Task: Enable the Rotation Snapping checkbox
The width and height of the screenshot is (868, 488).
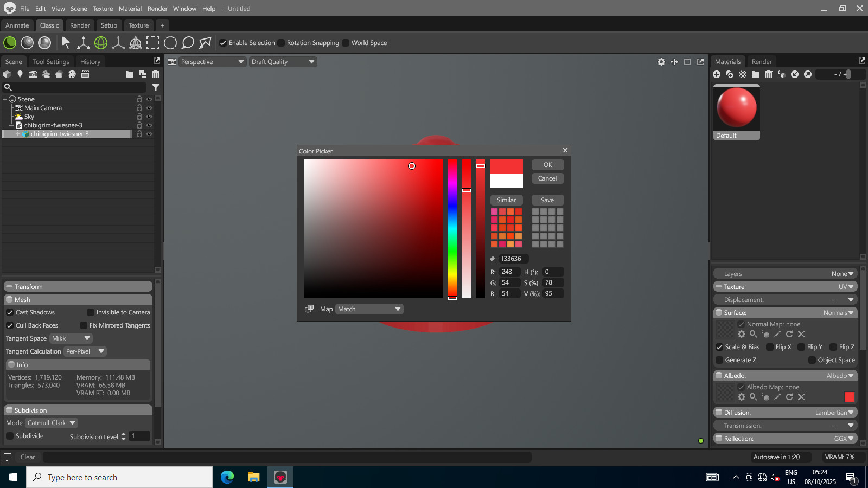Action: tap(281, 43)
